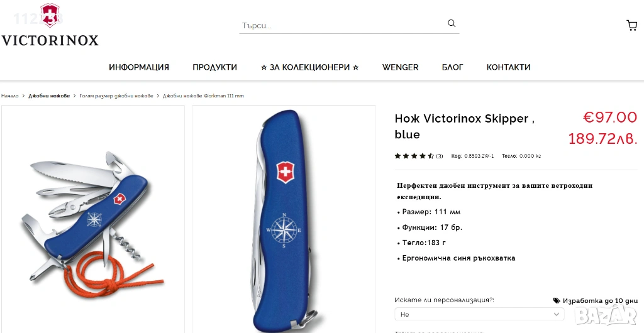Screen dimensions: 644x333
Task: Expand the personalization dropdown showing Не
Action: click(479, 314)
